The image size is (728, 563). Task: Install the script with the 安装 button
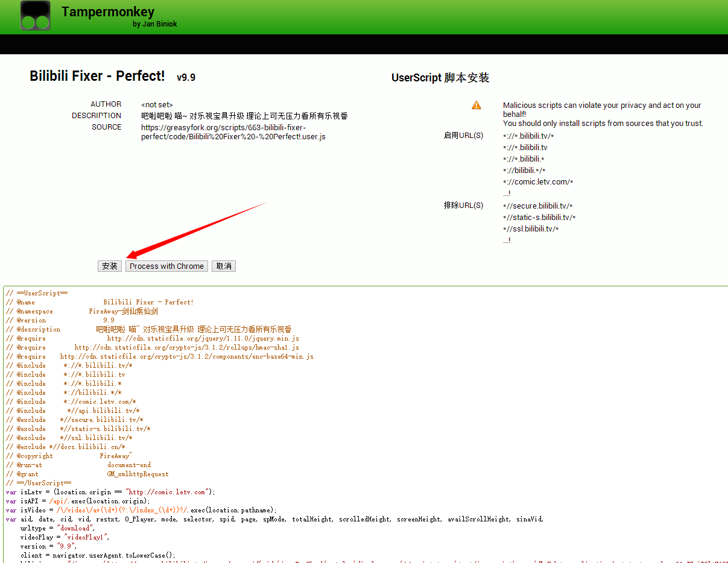tap(110, 266)
